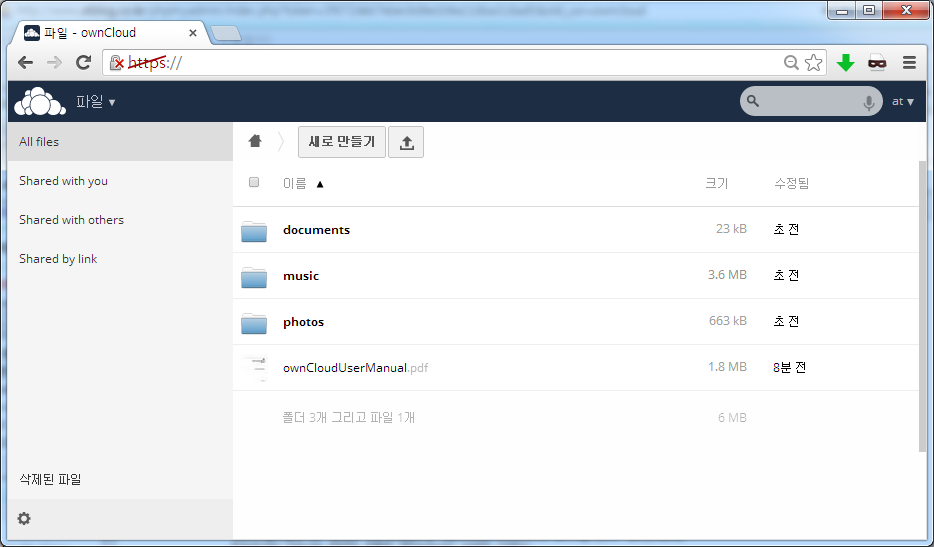Click the browser forward arrow
This screenshot has width=934, height=547.
(54, 63)
